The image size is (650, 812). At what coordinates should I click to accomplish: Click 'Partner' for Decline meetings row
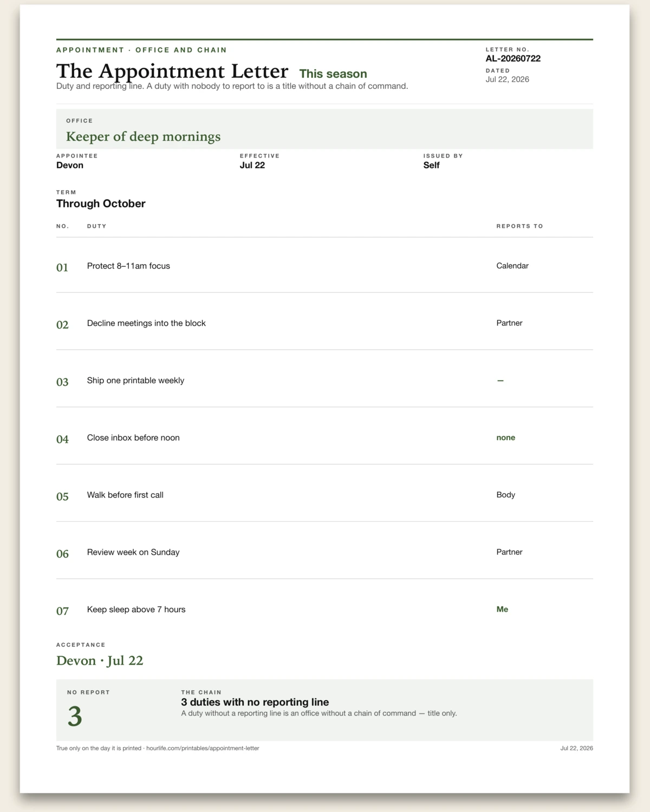click(x=510, y=323)
